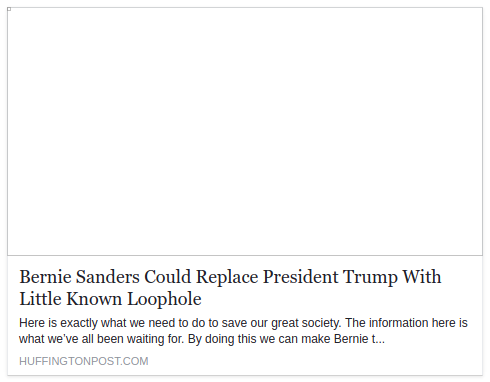This screenshot has height=382, width=490.
Task: Click the word "Loophole" in headline
Action: (x=165, y=299)
